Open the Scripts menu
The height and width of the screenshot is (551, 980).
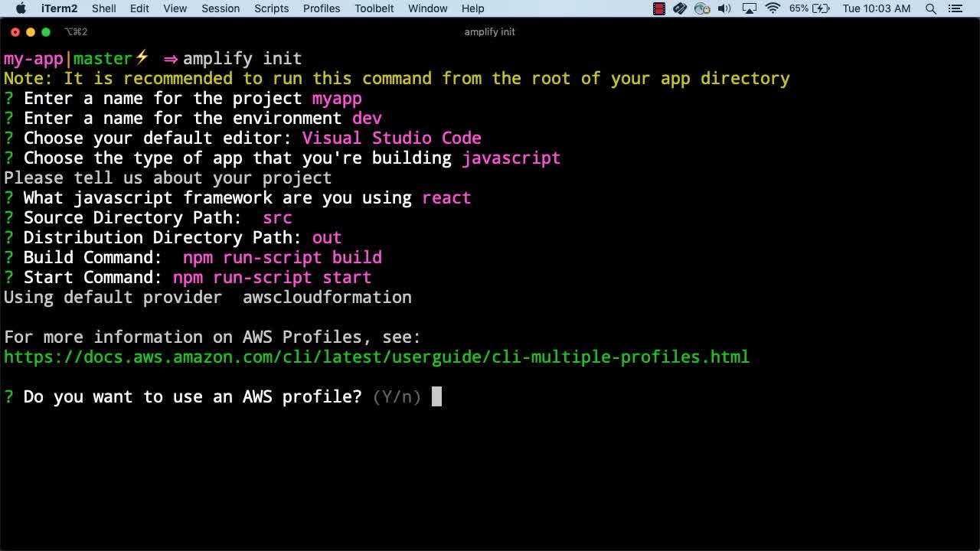(272, 8)
